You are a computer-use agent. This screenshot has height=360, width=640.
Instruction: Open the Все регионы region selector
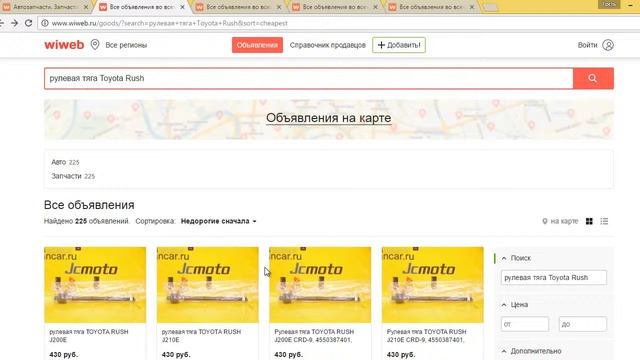[126, 45]
